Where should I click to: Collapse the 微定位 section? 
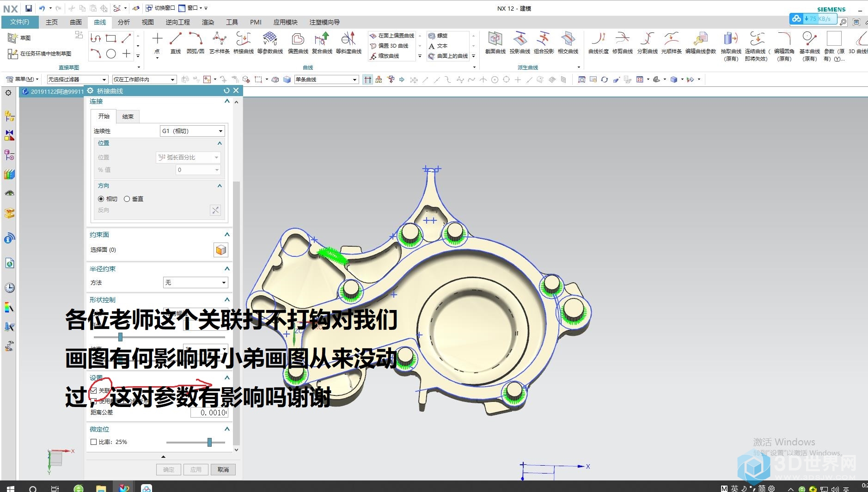click(227, 429)
